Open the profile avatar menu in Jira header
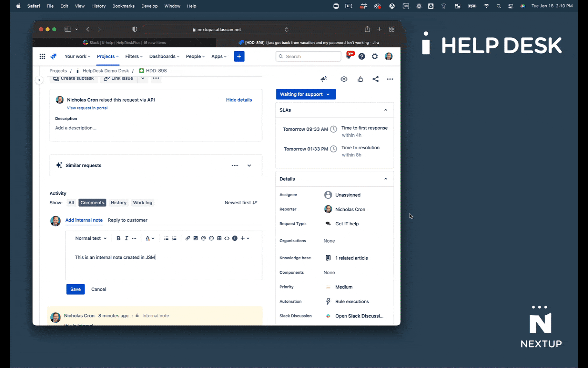588x368 pixels. 388,56
